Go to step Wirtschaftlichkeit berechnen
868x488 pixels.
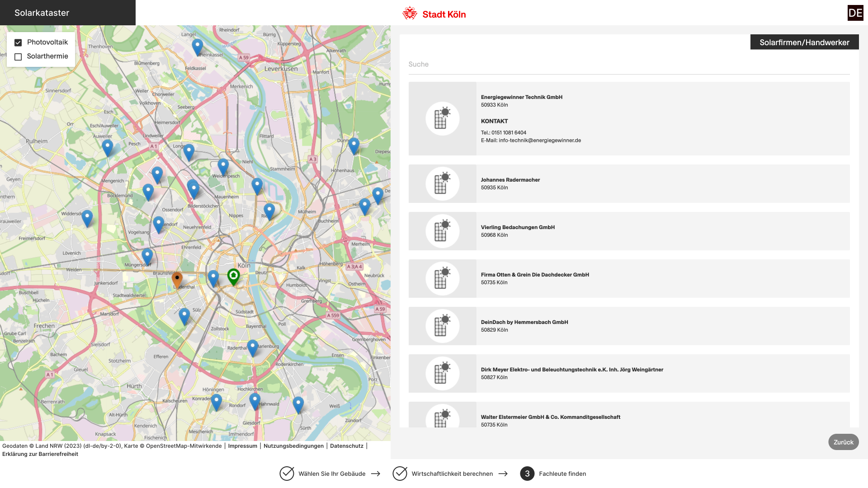(452, 474)
